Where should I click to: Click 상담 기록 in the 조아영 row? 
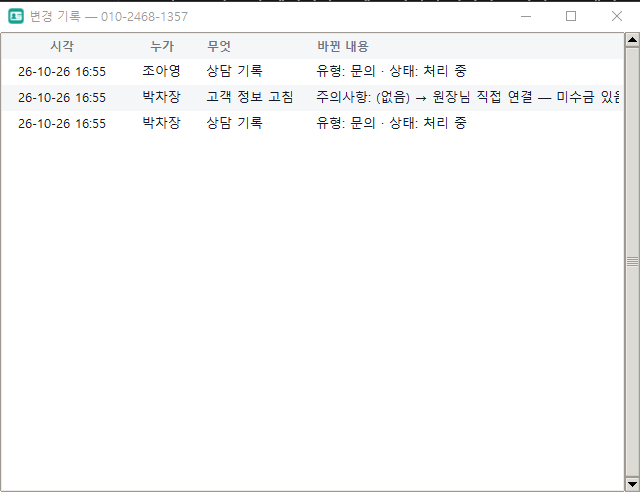(234, 71)
